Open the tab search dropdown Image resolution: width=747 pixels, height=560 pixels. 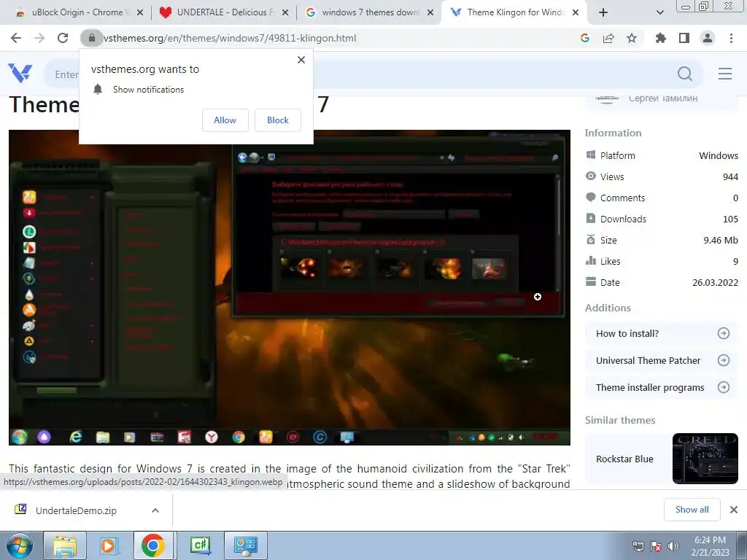(659, 12)
